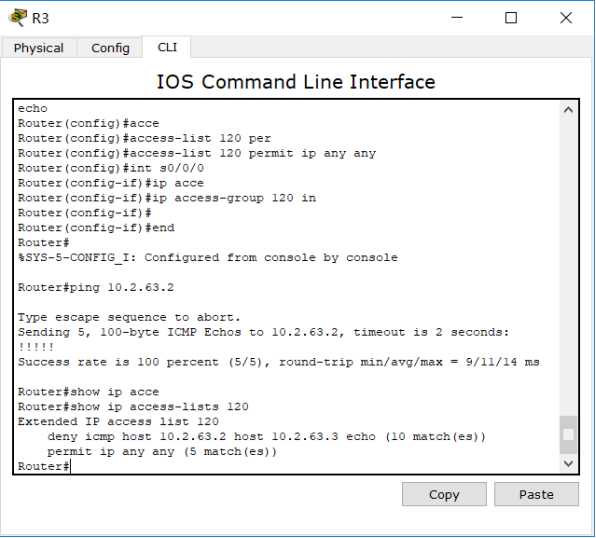Click the 'IOS Command Line Interface' heading

[x=296, y=82]
